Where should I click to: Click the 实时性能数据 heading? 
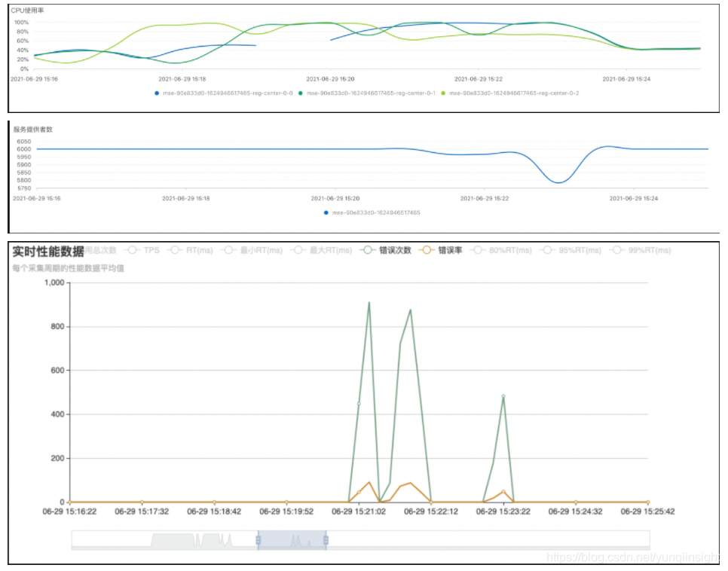tap(48, 252)
